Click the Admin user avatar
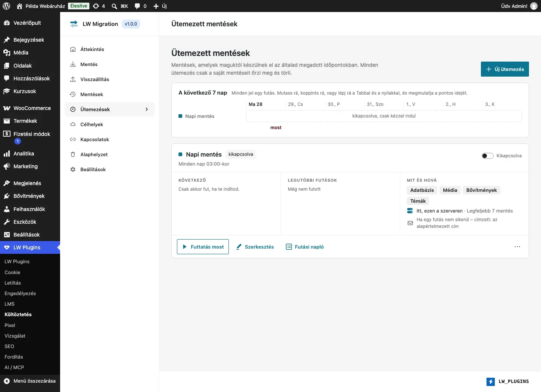Screen dimensions: 541x392 coord(534,6)
